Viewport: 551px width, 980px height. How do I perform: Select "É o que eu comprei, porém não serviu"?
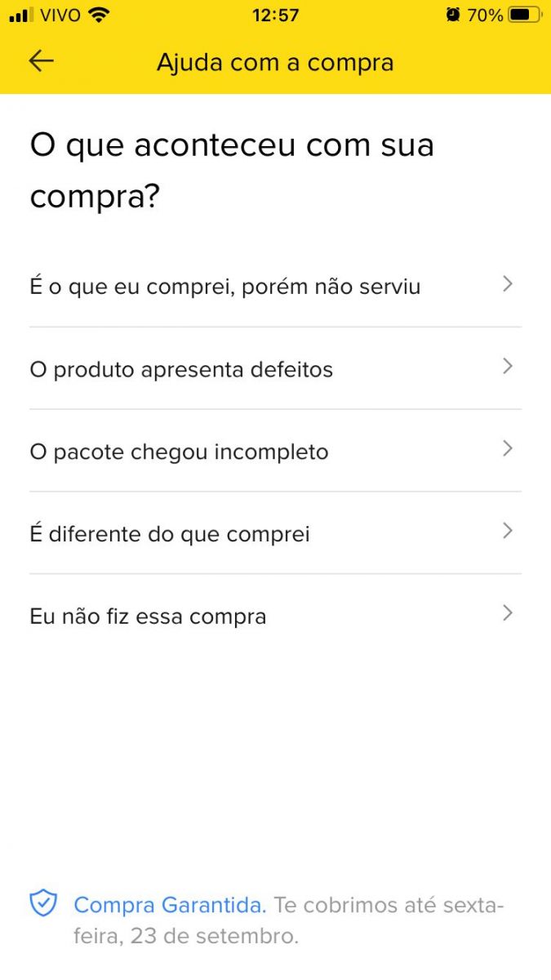point(225,287)
